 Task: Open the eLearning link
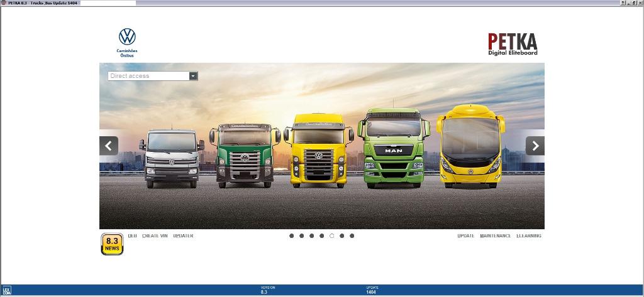tap(529, 236)
